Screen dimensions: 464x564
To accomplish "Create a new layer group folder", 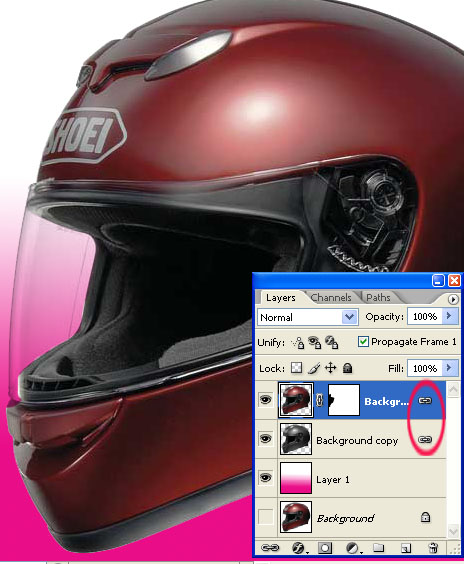I will [378, 548].
